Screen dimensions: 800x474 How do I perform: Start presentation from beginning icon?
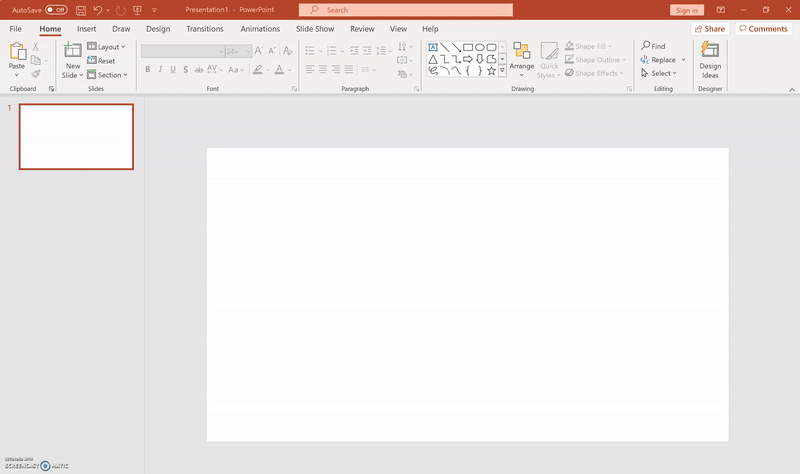tap(137, 10)
